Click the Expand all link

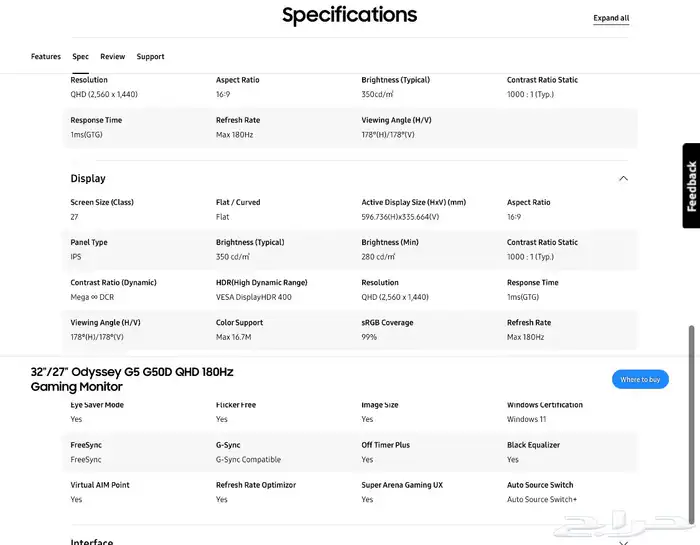point(611,18)
